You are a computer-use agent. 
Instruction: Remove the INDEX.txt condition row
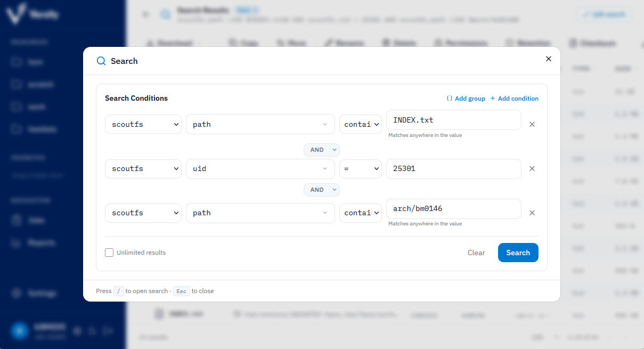532,124
